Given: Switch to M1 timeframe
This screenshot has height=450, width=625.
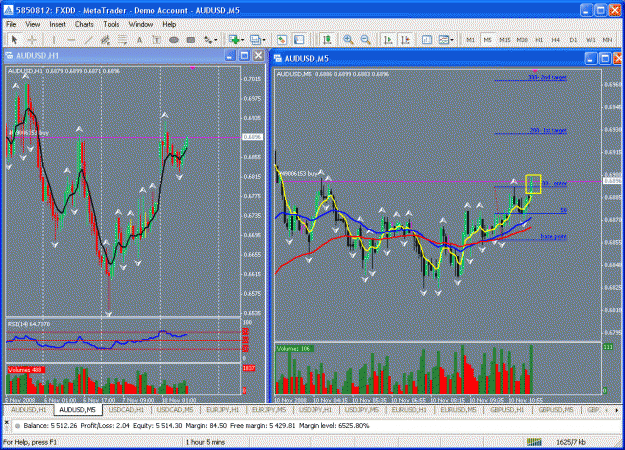Looking at the screenshot, I should [471, 40].
